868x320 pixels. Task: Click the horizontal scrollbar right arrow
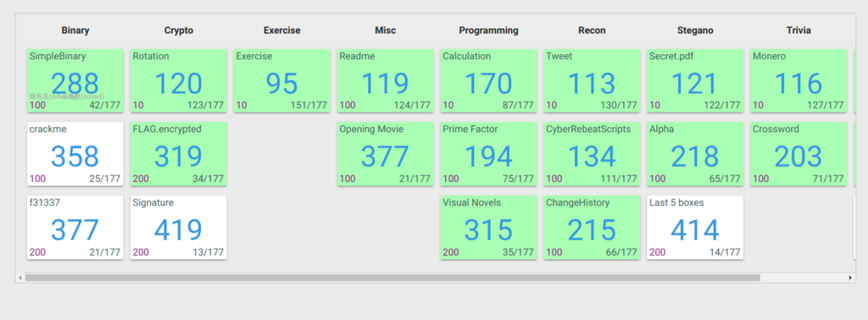click(851, 278)
